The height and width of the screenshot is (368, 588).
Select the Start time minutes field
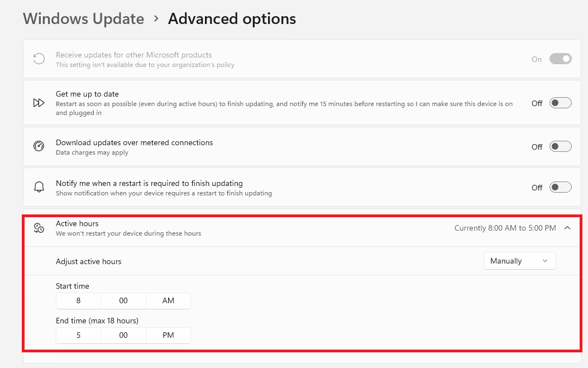point(123,301)
